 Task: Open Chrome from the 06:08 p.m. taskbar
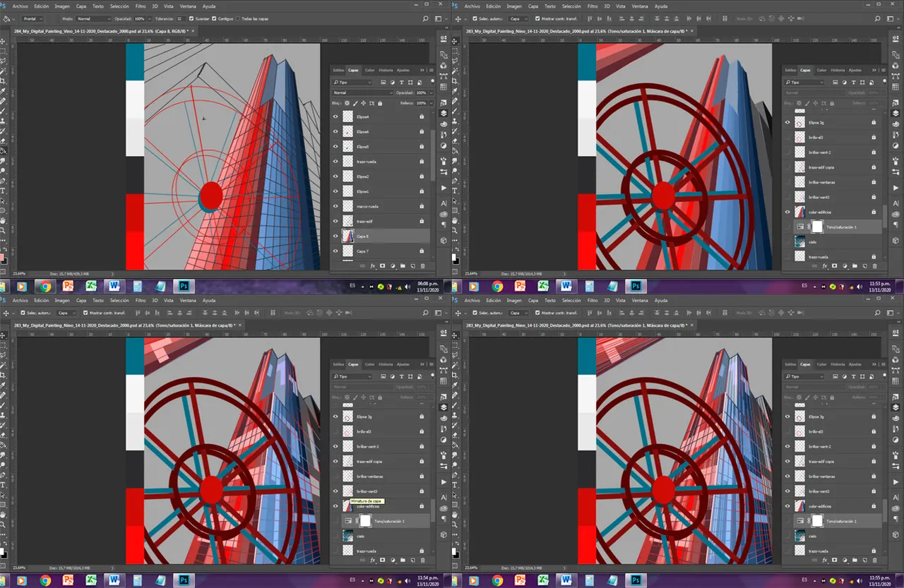tap(45, 286)
